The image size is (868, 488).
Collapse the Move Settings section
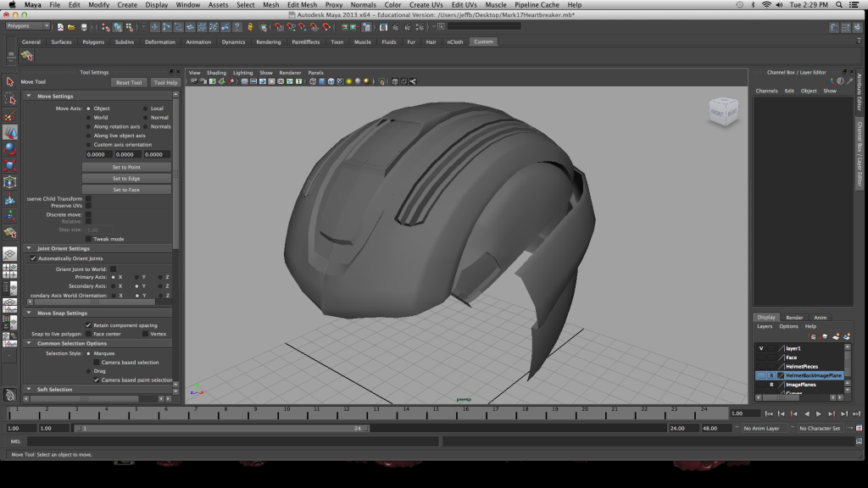pos(29,96)
